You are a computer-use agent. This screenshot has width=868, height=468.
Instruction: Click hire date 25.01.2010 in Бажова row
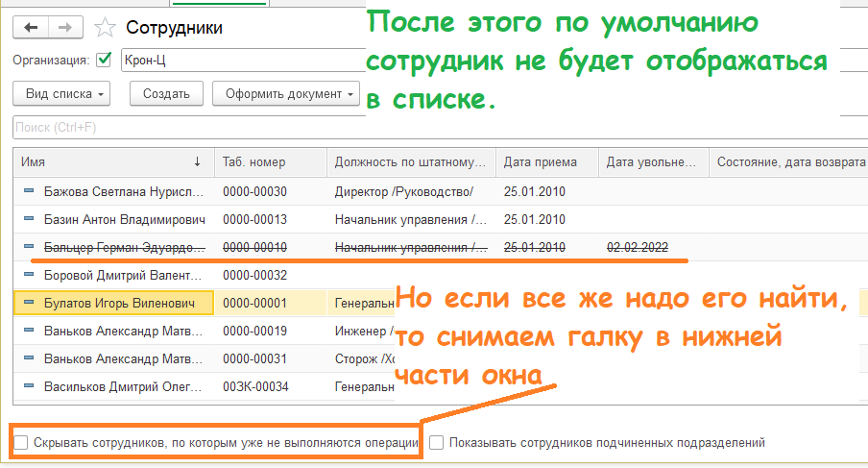[535, 191]
